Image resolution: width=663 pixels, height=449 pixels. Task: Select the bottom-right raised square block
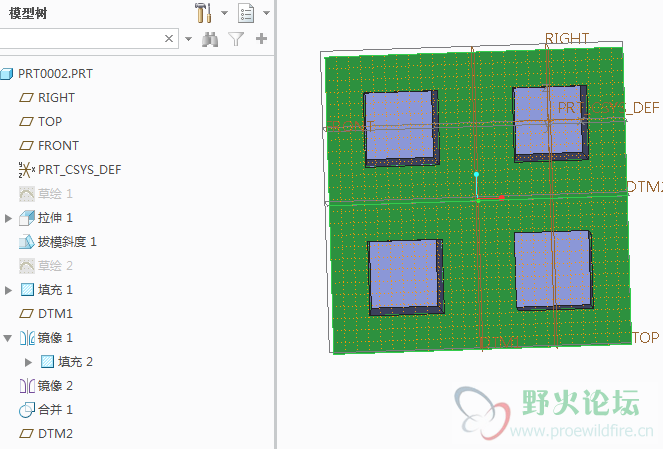553,271
